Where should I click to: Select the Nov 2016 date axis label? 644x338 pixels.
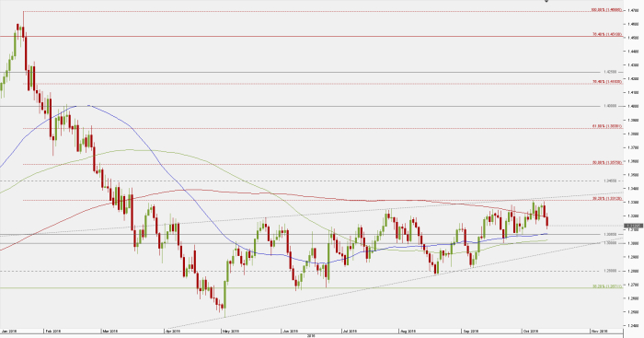click(599, 331)
